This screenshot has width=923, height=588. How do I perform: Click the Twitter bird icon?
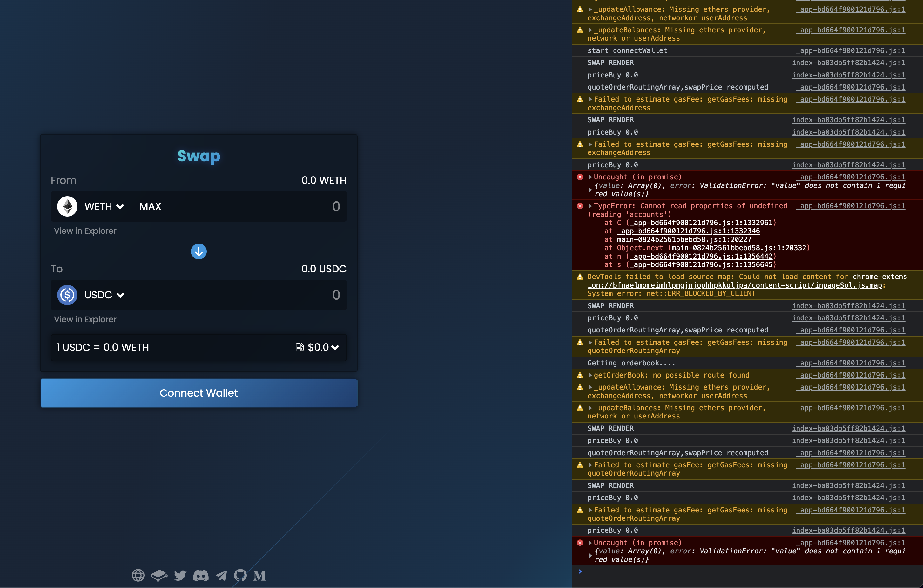[180, 575]
